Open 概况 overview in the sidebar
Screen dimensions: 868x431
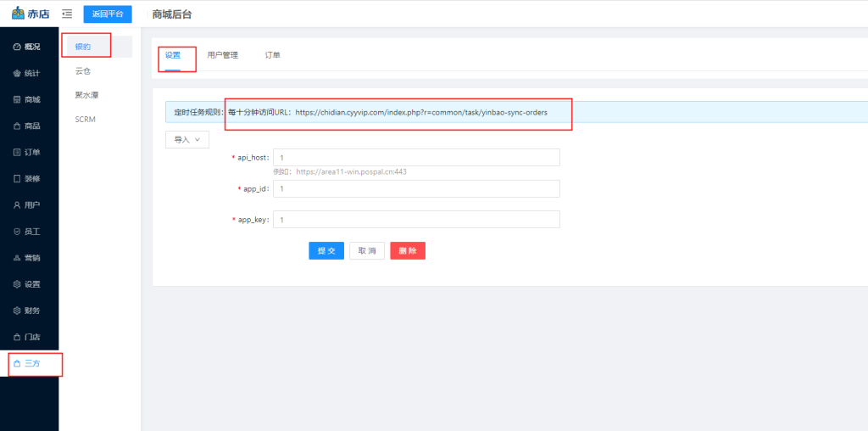(x=27, y=47)
